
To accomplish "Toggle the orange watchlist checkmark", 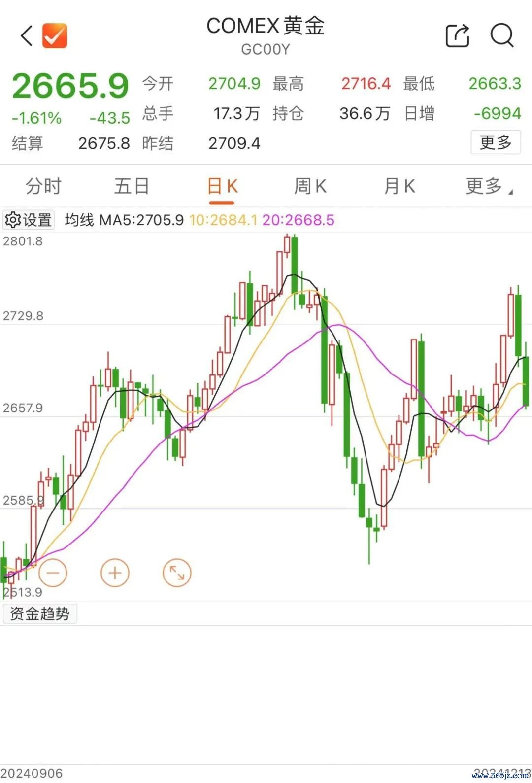I will [54, 36].
